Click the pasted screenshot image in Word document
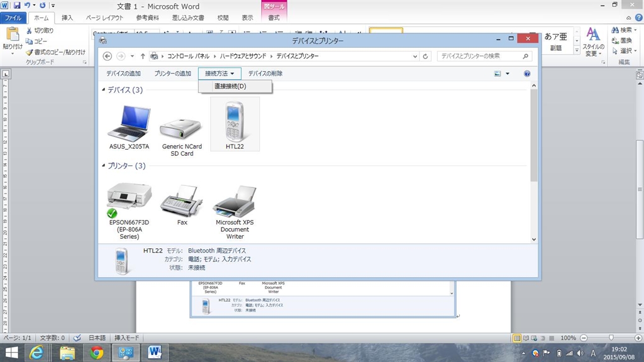The width and height of the screenshot is (644, 362). click(323, 299)
